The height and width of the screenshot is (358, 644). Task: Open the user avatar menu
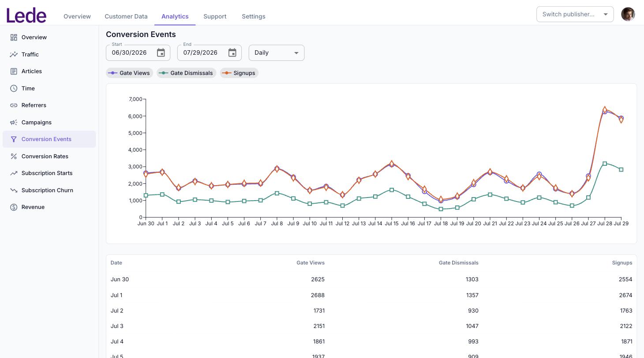(628, 14)
